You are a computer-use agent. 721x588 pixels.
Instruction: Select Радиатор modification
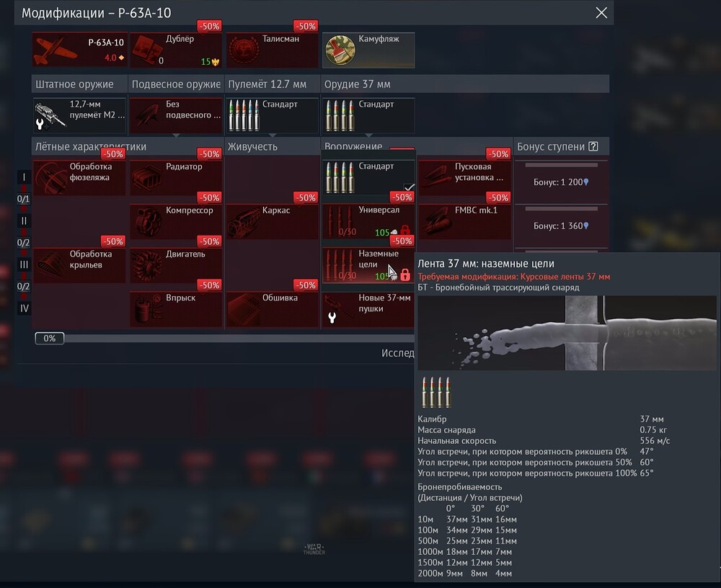pyautogui.click(x=176, y=177)
